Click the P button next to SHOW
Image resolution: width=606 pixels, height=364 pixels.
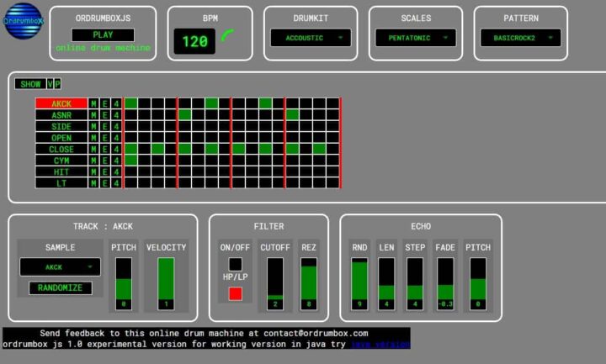pos(58,84)
